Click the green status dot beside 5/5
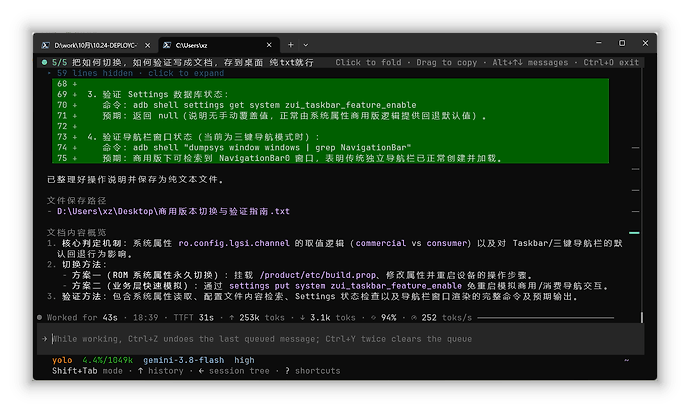Viewport: 690px width, 413px height. [44, 62]
